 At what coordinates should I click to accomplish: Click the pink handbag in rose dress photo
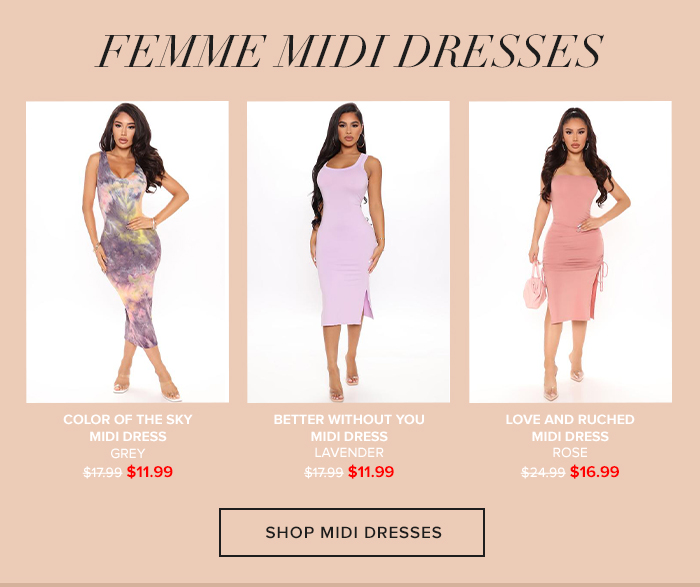point(535,286)
